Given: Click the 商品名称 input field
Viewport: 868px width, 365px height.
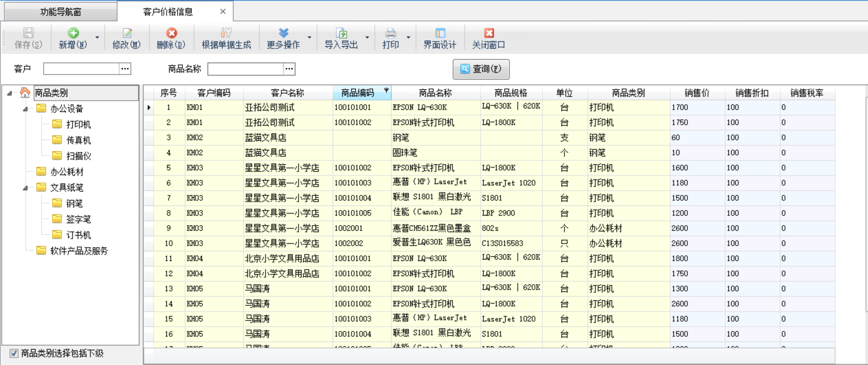Looking at the screenshot, I should coord(246,69).
